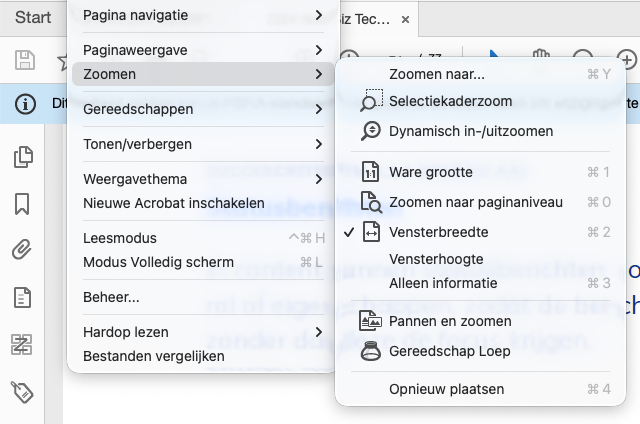The image size is (640, 424).
Task: Click the page-level zoom icon
Action: click(x=371, y=202)
